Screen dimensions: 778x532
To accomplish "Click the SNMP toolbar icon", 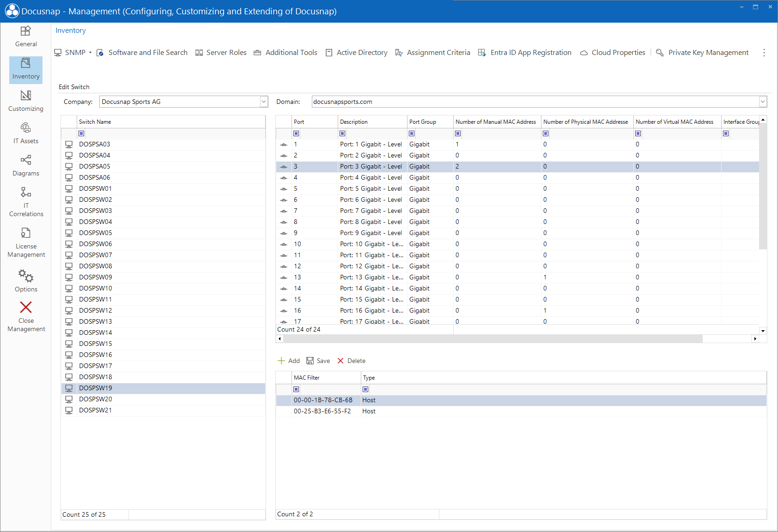I will [x=58, y=53].
